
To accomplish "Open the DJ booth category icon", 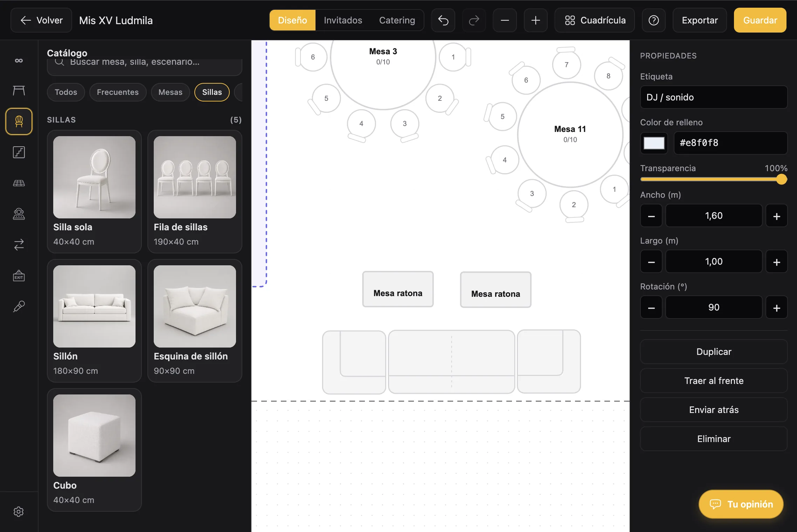I will (19, 214).
